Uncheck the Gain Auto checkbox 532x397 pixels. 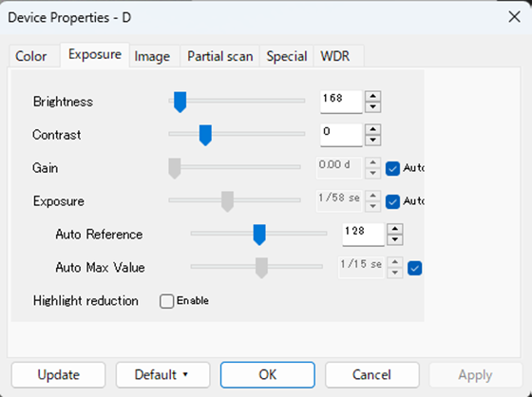pyautogui.click(x=392, y=168)
